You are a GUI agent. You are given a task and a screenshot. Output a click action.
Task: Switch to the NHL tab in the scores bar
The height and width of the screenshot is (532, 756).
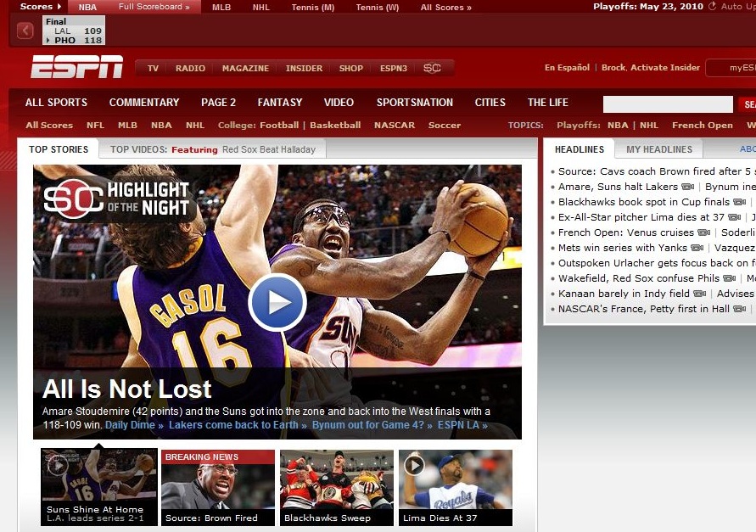tap(260, 8)
